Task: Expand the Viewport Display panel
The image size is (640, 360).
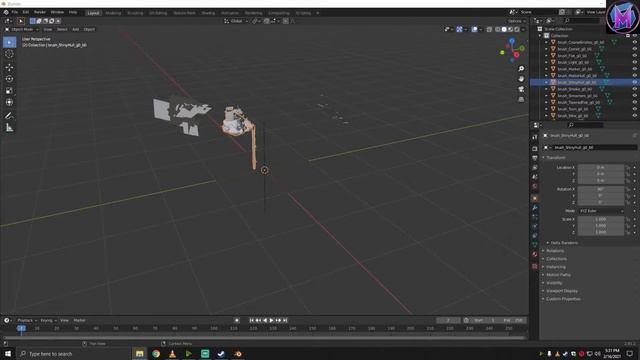Action: pos(561,291)
